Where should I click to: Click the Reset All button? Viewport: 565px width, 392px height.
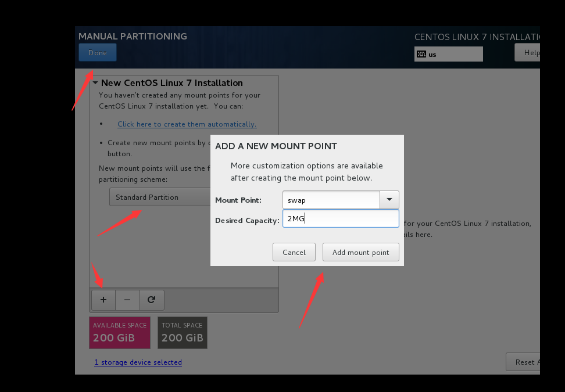click(x=523, y=362)
